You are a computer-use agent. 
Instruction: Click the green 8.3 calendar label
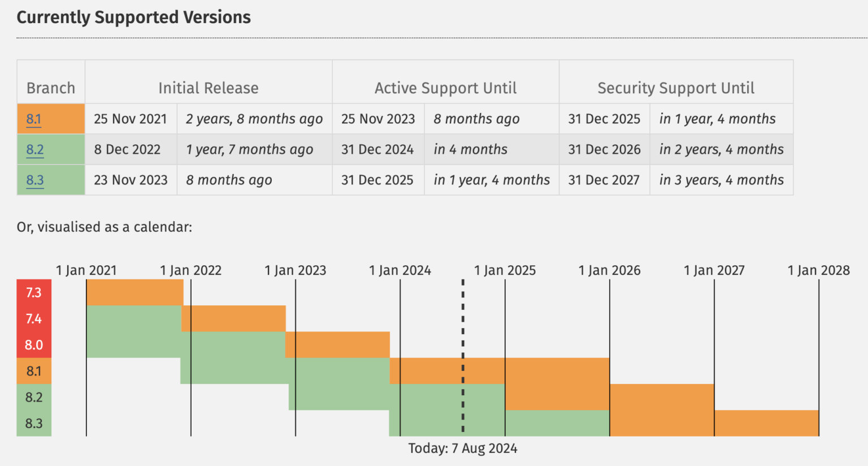tap(34, 423)
